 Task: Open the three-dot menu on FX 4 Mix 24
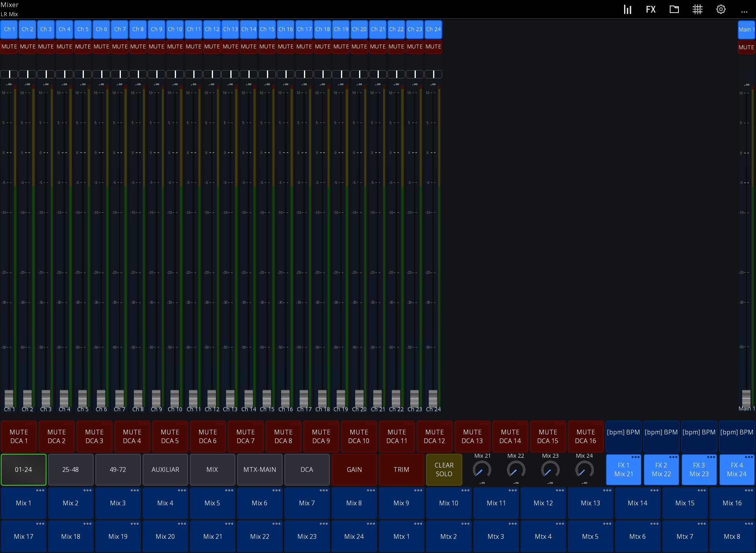click(x=749, y=457)
